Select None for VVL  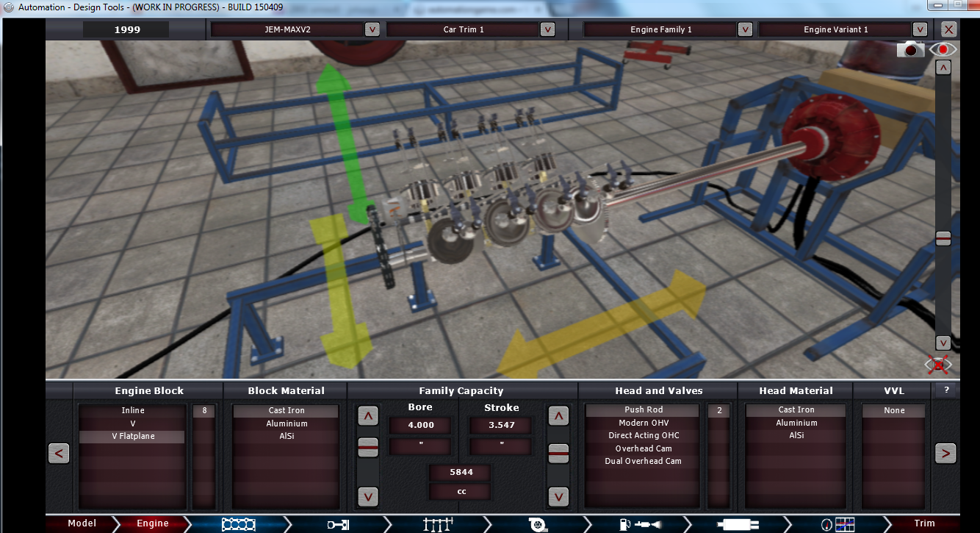click(x=894, y=410)
